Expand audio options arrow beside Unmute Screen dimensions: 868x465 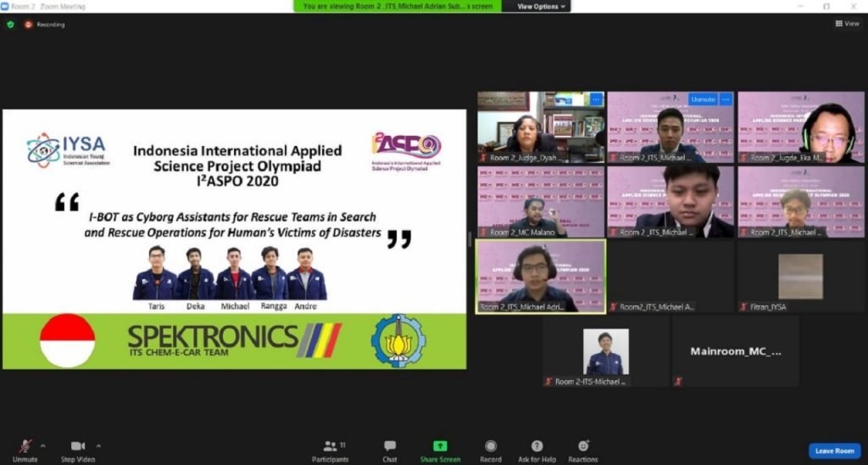[43, 445]
